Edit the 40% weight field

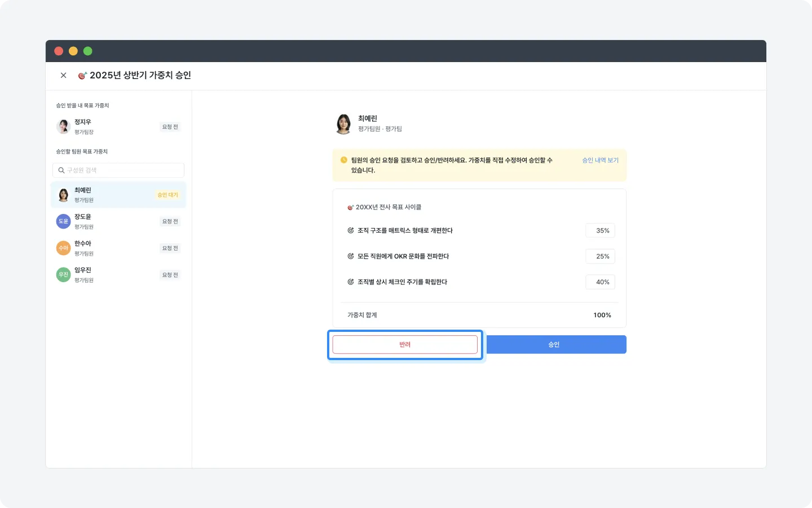coord(601,282)
